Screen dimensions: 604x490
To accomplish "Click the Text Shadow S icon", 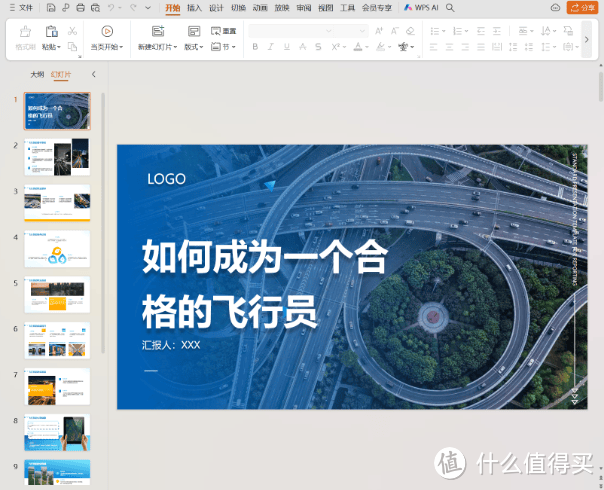I will click(x=318, y=47).
